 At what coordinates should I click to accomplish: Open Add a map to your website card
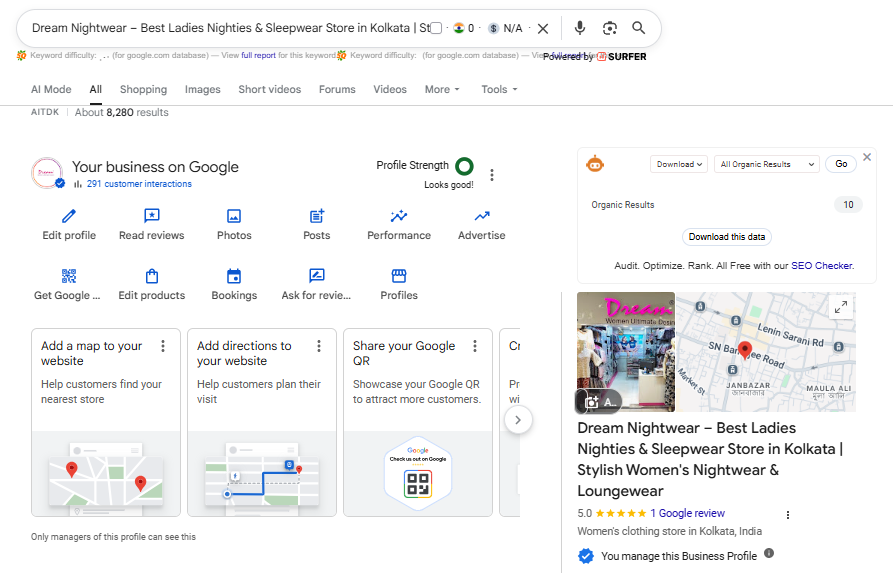(x=106, y=423)
